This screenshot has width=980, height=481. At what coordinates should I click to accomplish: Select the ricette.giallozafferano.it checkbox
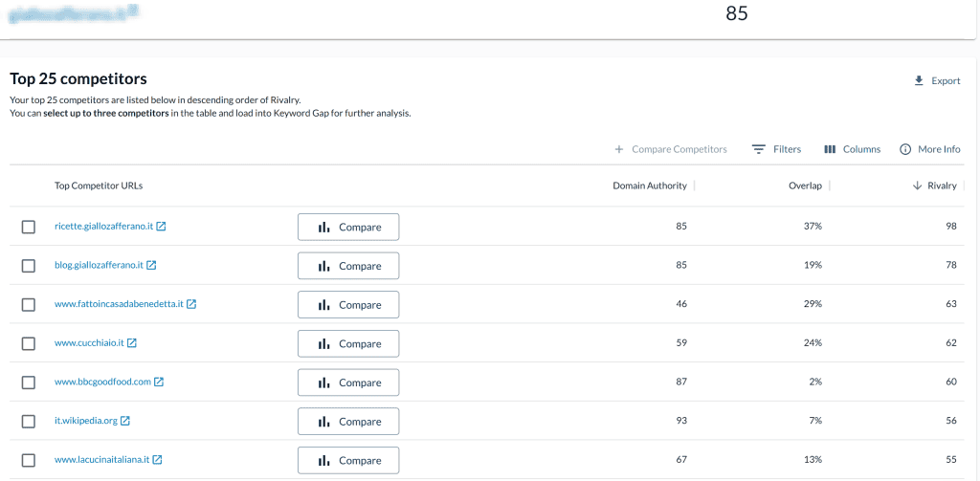(28, 227)
